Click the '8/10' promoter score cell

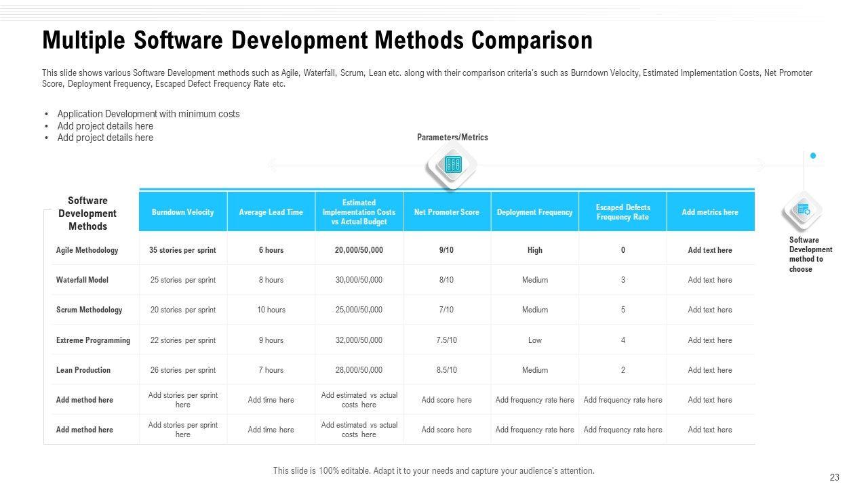pos(446,280)
